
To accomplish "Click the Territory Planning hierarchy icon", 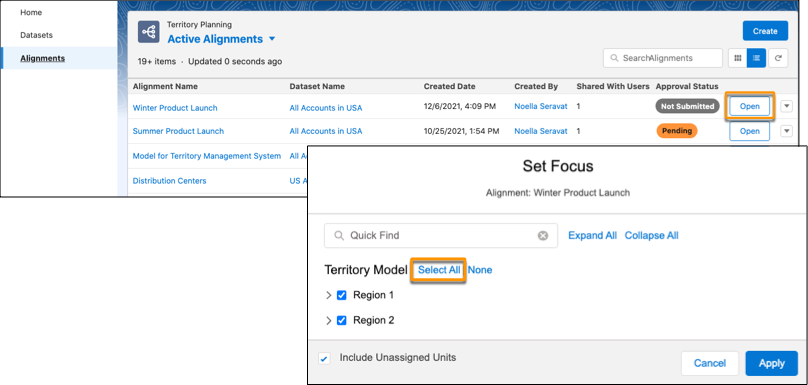I will click(x=148, y=32).
